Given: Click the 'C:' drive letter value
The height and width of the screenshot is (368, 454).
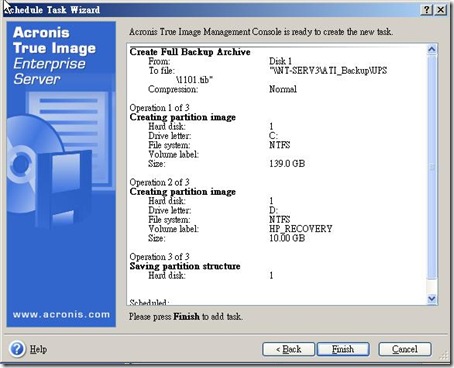Looking at the screenshot, I should 273,136.
